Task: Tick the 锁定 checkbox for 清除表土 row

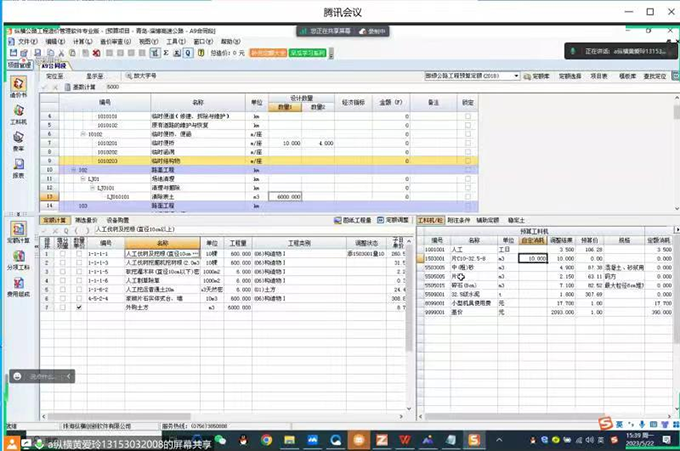Action: coord(468,197)
